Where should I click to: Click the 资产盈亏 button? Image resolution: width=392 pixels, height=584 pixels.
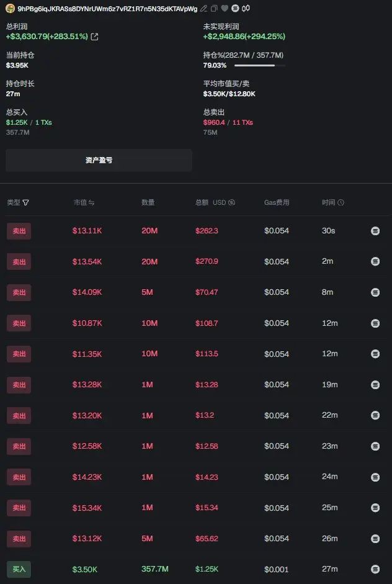pos(99,160)
